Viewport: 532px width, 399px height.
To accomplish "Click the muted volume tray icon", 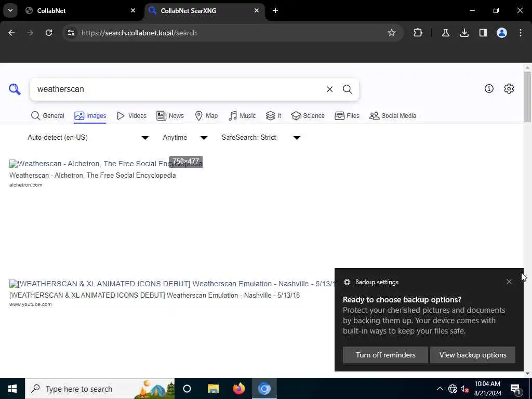I will (464, 389).
